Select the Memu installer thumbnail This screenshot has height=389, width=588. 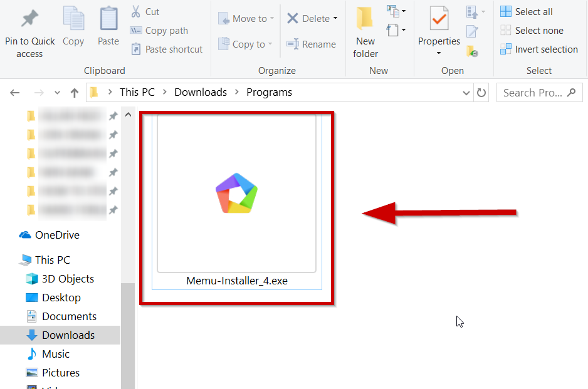pos(236,194)
